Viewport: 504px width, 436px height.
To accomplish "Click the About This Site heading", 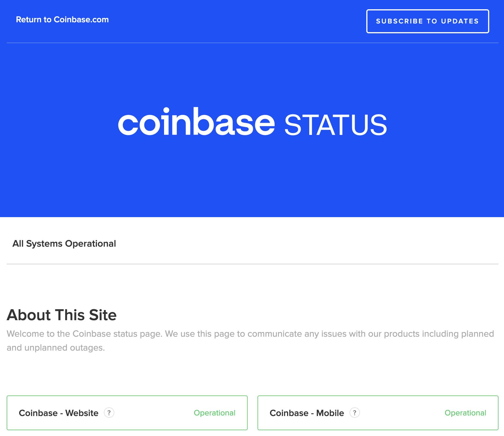I will coord(62,315).
